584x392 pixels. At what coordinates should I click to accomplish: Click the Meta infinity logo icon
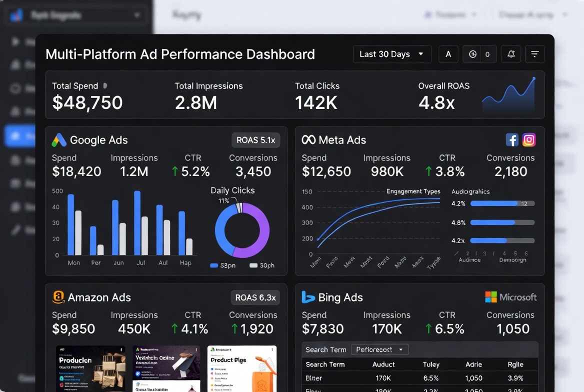pyautogui.click(x=308, y=139)
